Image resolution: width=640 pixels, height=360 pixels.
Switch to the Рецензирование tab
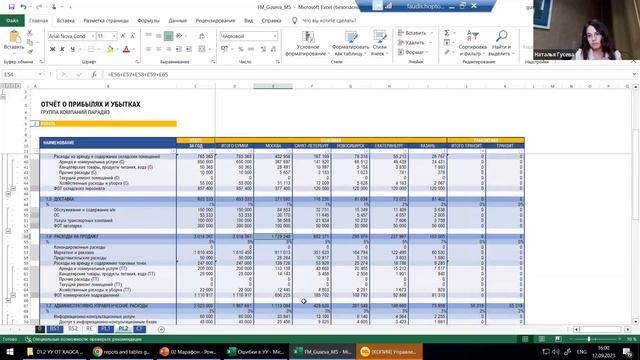coord(216,20)
